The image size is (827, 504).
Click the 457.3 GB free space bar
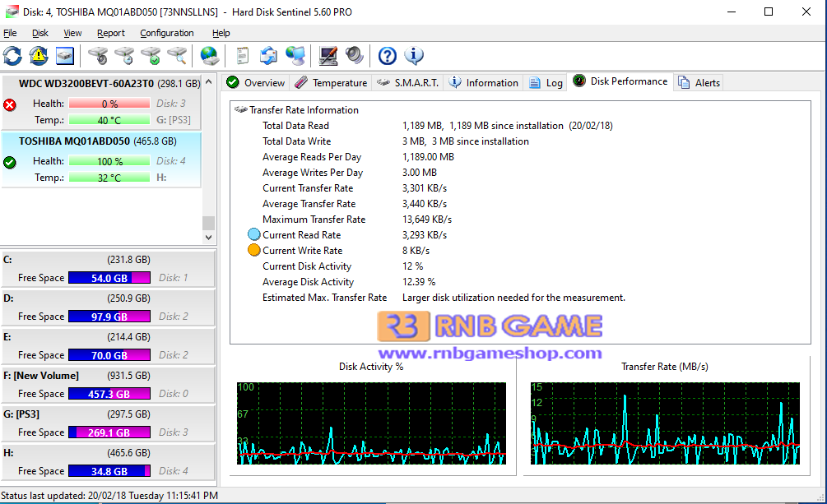109,394
